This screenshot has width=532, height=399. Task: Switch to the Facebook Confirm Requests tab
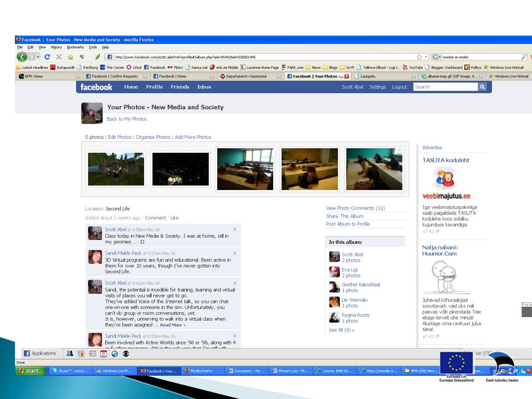tap(116, 76)
